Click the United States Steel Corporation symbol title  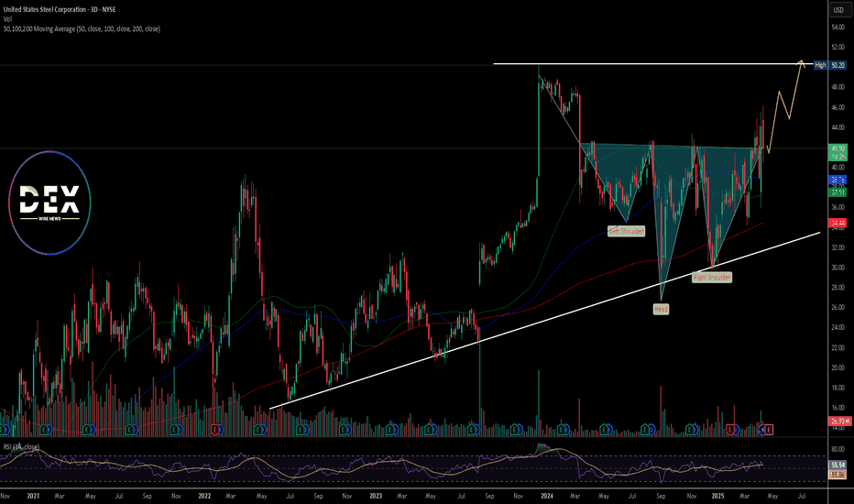click(60, 9)
